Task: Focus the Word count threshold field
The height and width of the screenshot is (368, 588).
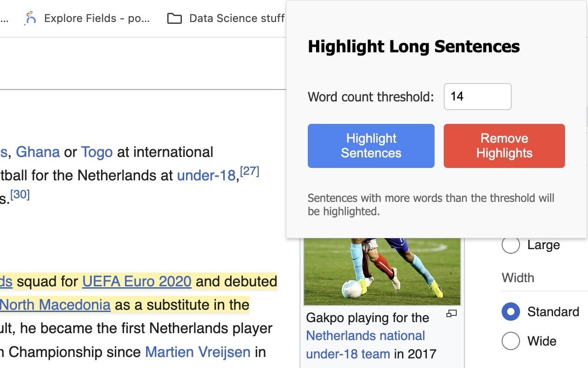Action: click(x=478, y=96)
